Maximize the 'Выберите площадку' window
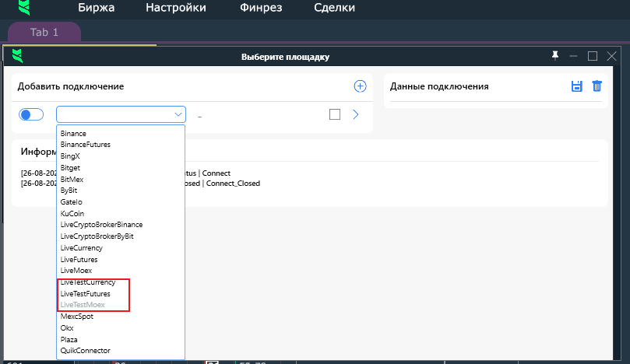This screenshot has height=364, width=630. tap(593, 56)
